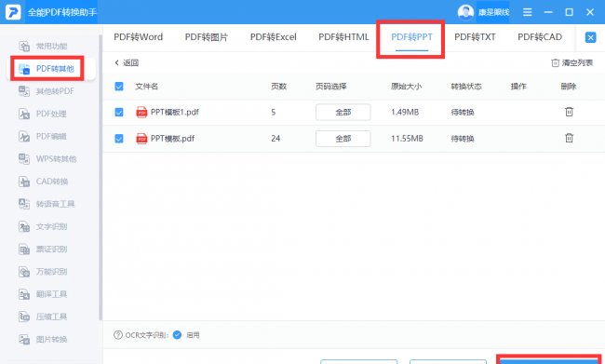This screenshot has height=364, width=605.
Task: Toggle the select-all checkbox in header
Action: point(119,86)
